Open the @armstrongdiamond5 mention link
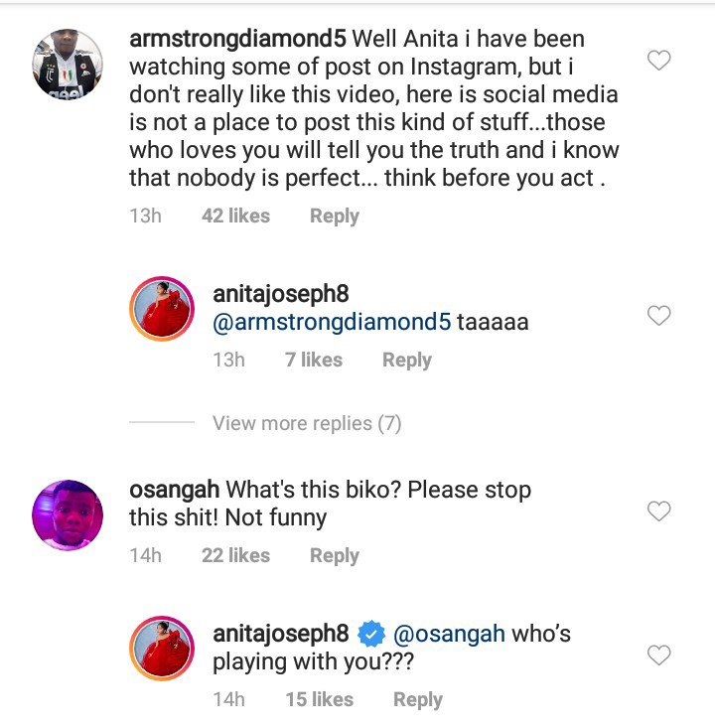Viewport: 715px width, 728px height. (332, 322)
